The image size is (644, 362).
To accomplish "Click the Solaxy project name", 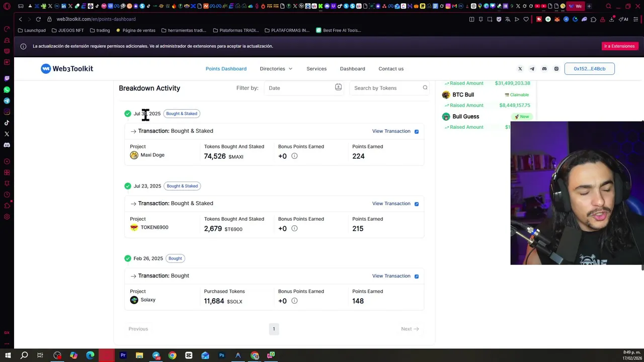I will [148, 300].
